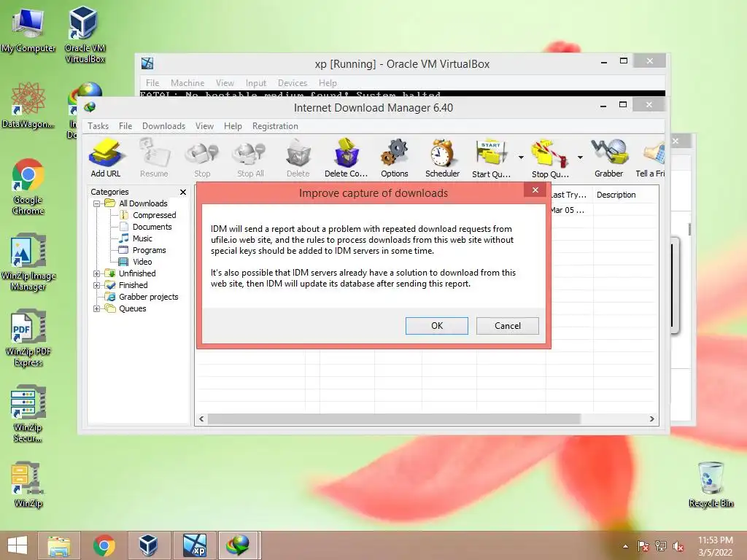The height and width of the screenshot is (560, 747).
Task: Open Google Chrome desktop shortcut
Action: 28,187
